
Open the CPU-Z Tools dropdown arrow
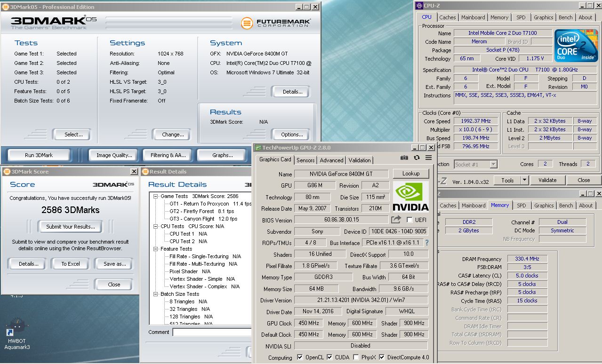pyautogui.click(x=524, y=180)
